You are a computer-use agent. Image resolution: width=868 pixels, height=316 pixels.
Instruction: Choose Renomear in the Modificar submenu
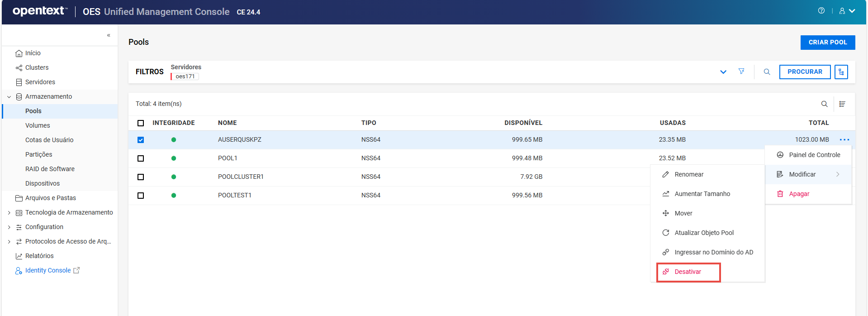pos(688,175)
